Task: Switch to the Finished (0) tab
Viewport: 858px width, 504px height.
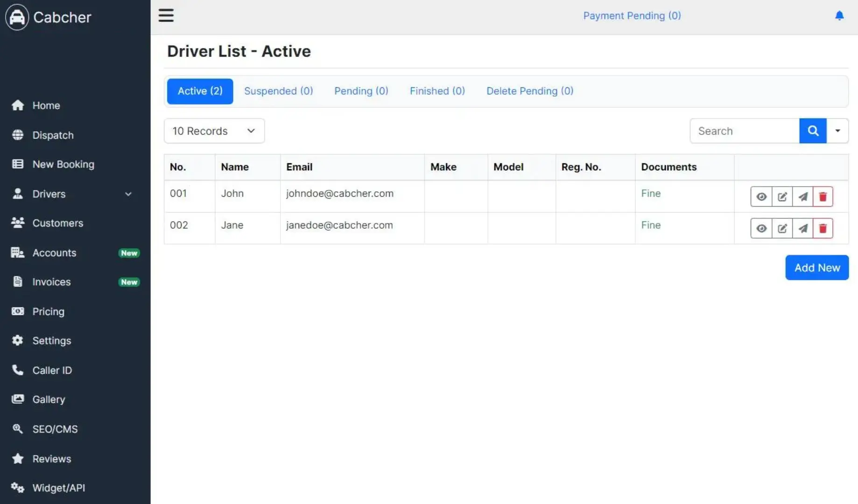Action: (437, 91)
